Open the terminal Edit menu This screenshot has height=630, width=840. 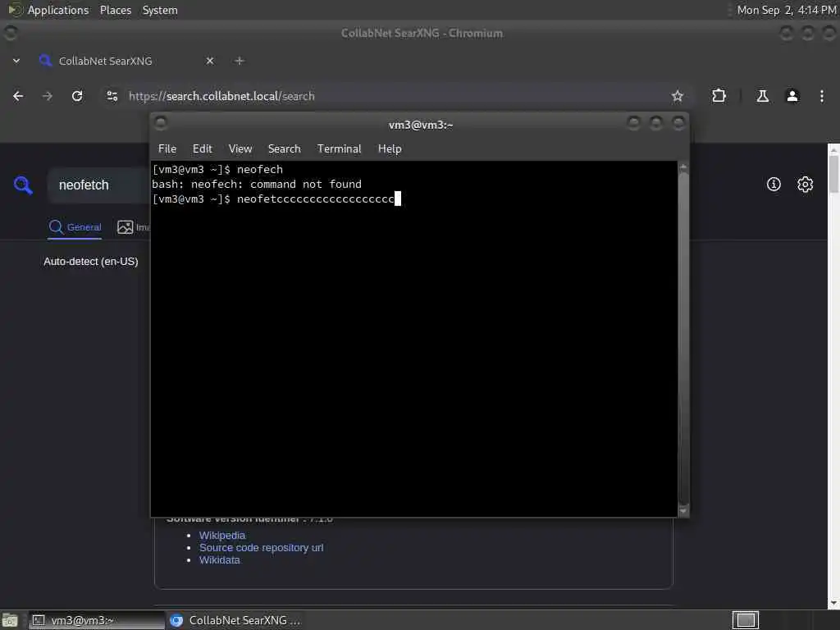click(x=203, y=149)
